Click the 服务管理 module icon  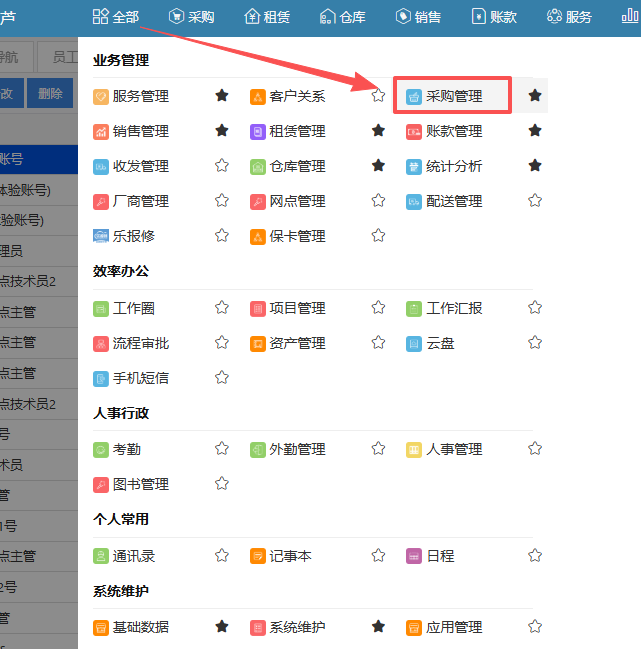101,97
